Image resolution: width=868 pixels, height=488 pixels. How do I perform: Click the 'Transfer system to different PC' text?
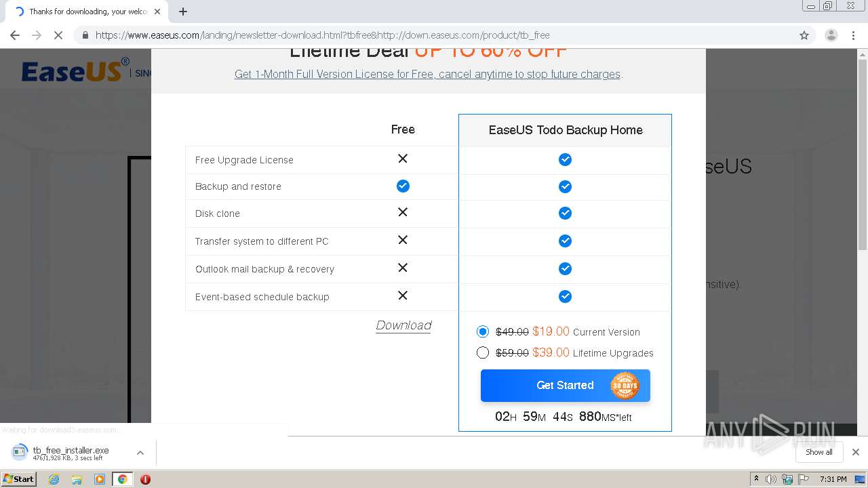pos(262,241)
